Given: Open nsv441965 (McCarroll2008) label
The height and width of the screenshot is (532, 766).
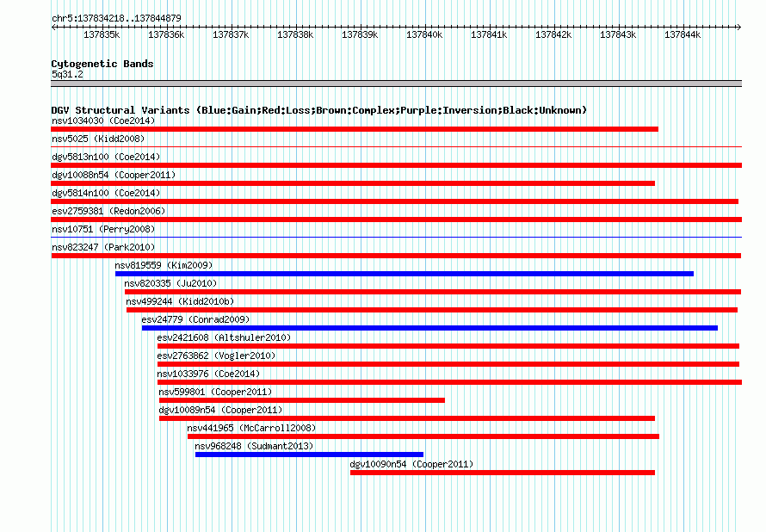Looking at the screenshot, I should (251, 428).
